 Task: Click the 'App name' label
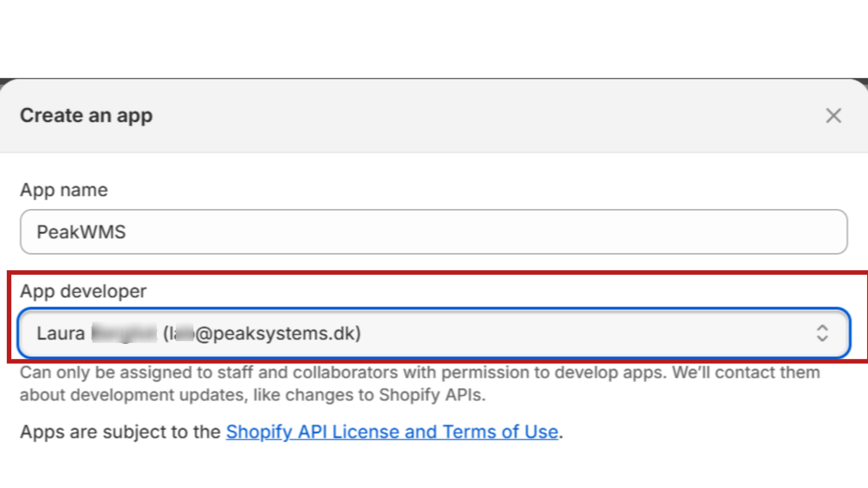click(64, 190)
